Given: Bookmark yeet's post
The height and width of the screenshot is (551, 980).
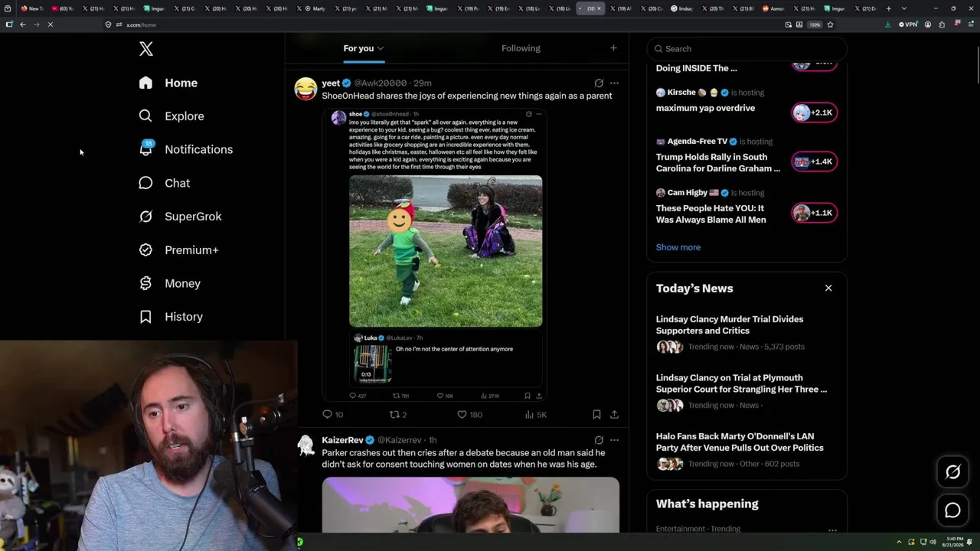Looking at the screenshot, I should 596,415.
